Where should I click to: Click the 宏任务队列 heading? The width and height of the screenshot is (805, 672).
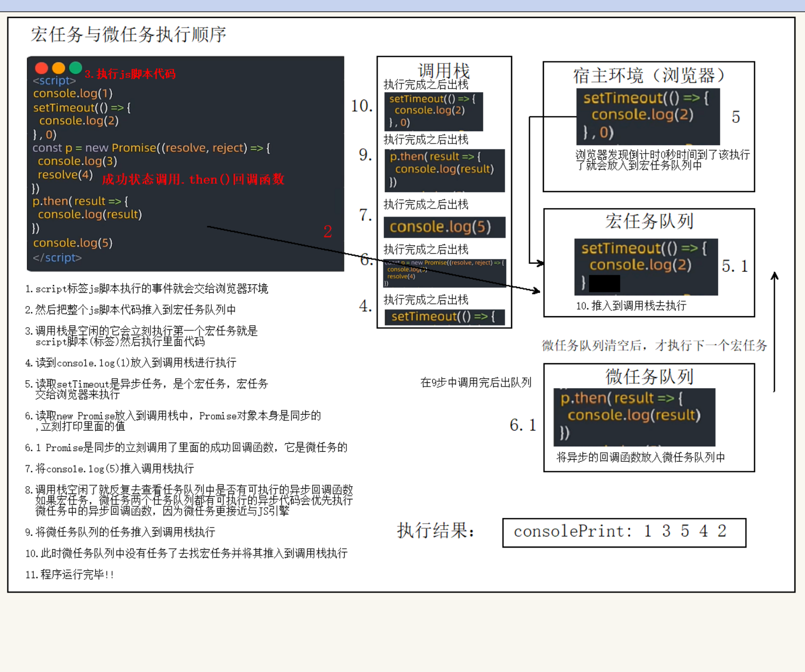tap(649, 221)
